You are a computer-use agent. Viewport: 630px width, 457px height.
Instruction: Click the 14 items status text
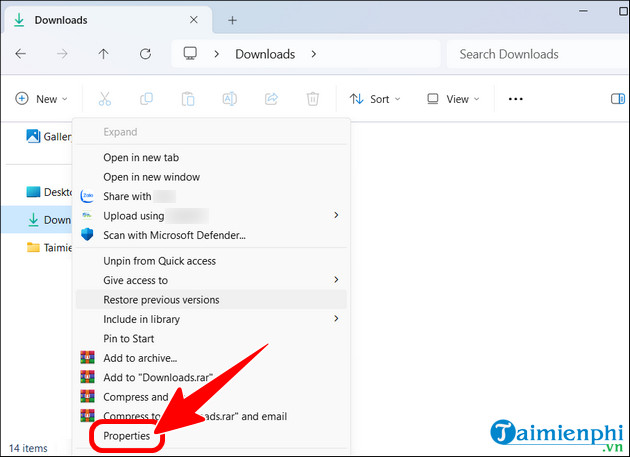[28, 448]
